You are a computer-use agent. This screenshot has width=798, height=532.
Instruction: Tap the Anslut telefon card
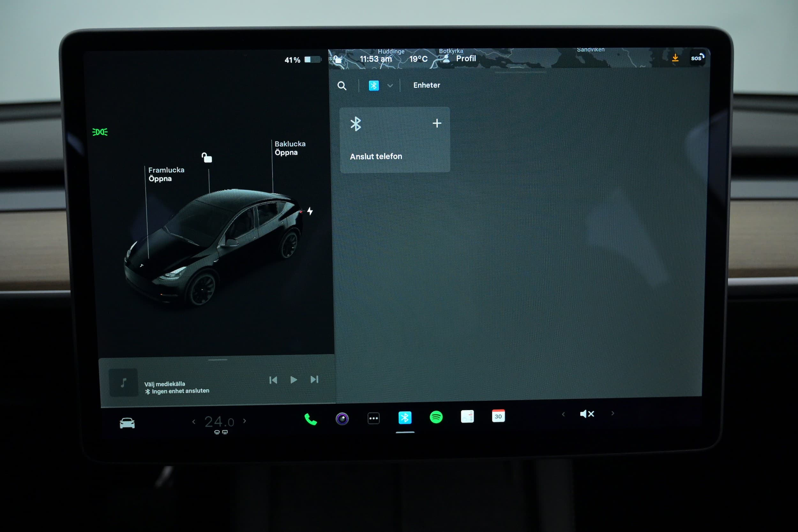tap(395, 140)
